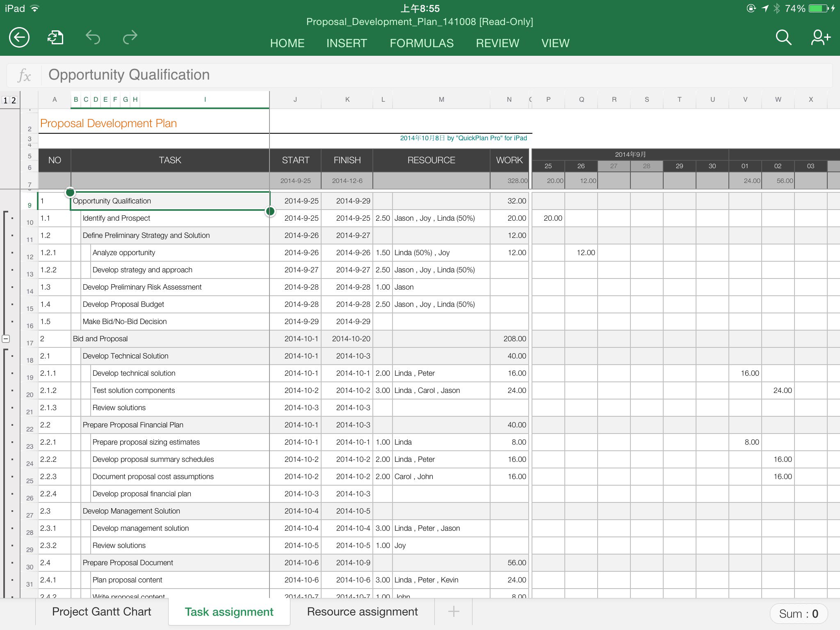This screenshot has width=840, height=630.
Task: Show outline level 1
Action: click(5, 100)
